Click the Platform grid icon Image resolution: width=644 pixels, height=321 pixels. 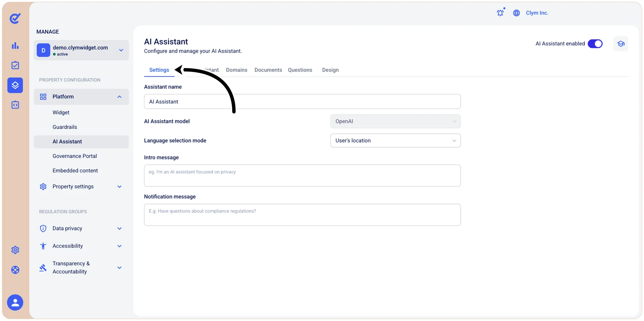click(43, 97)
